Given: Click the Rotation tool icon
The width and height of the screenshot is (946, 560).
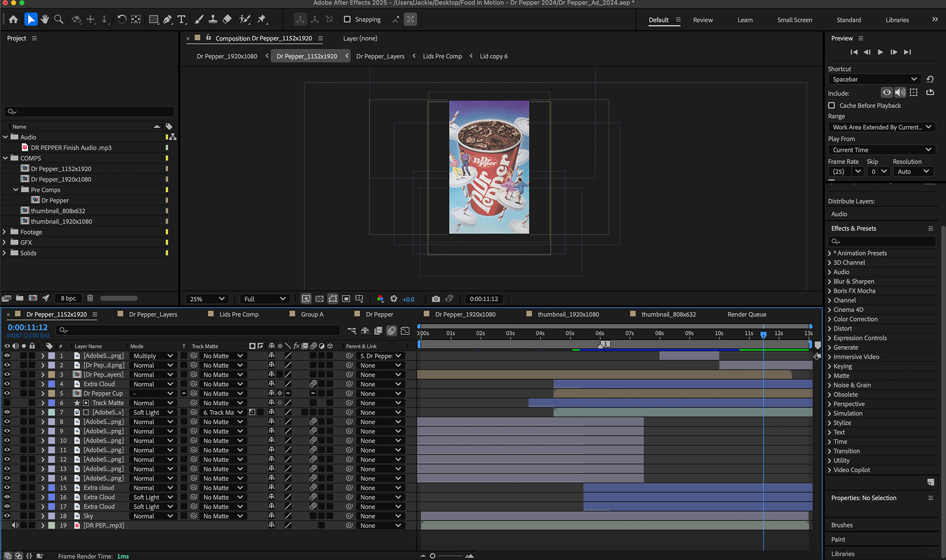Looking at the screenshot, I should click(122, 19).
